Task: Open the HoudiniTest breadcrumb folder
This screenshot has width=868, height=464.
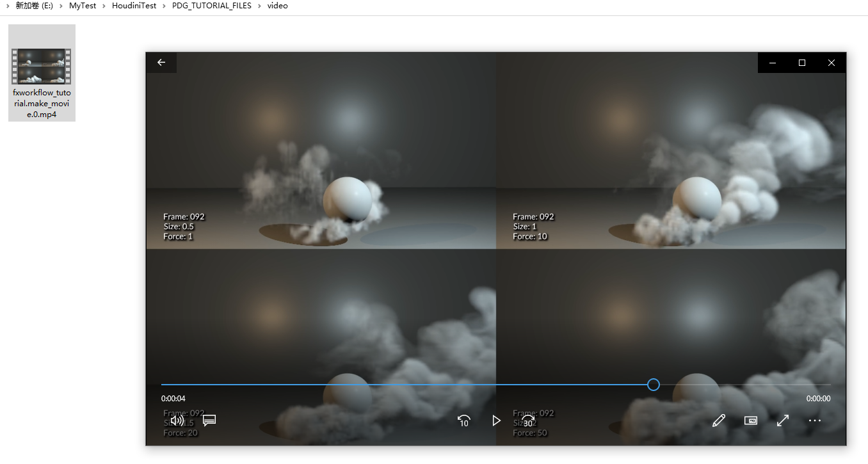Action: [134, 6]
